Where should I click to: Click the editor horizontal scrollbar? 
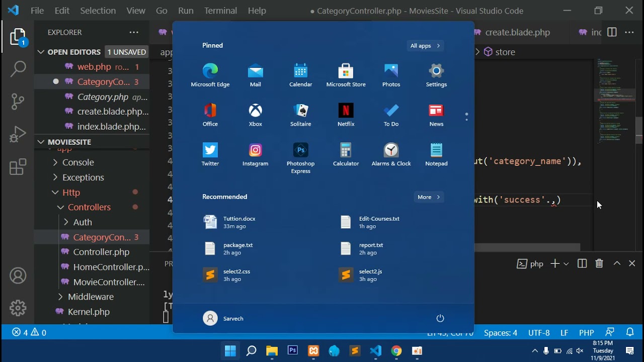coord(527,247)
